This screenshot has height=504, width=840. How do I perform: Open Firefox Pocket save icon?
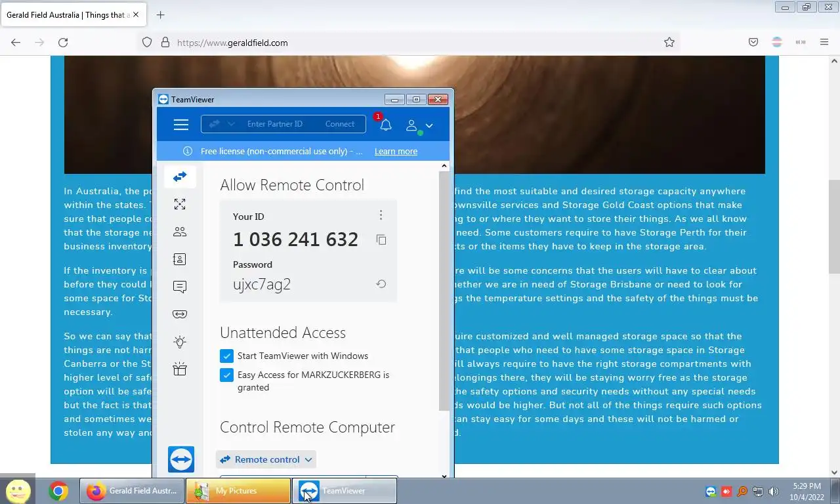point(753,42)
